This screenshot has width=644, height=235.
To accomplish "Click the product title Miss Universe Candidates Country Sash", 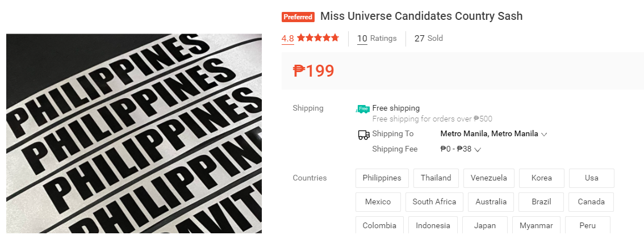I will 421,16.
